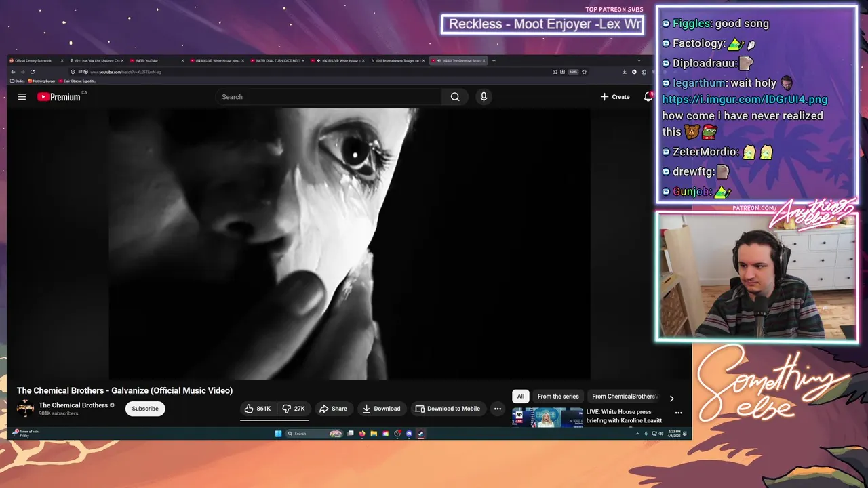Select the From the series chip
The image size is (868, 488).
click(558, 396)
